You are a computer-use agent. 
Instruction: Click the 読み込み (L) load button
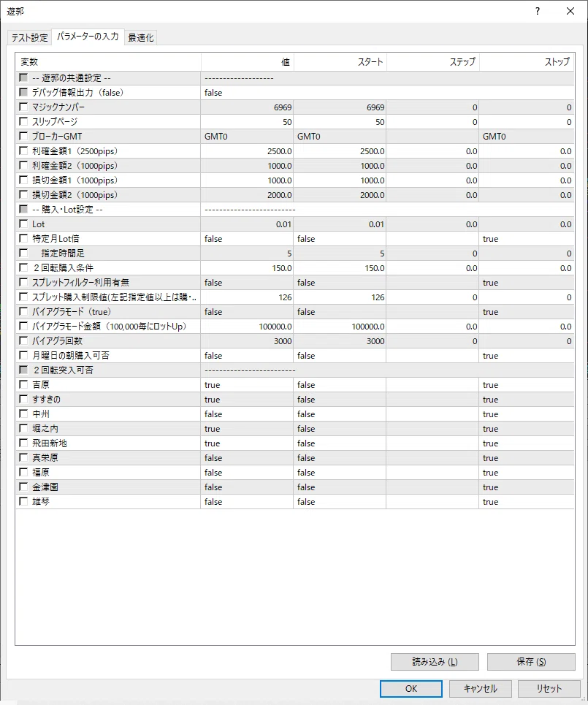435,662
